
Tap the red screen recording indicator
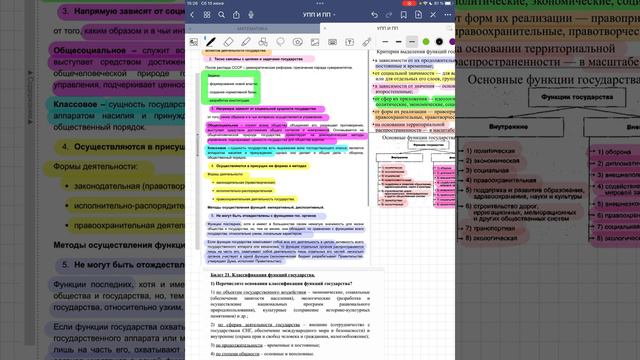[x=409, y=3]
